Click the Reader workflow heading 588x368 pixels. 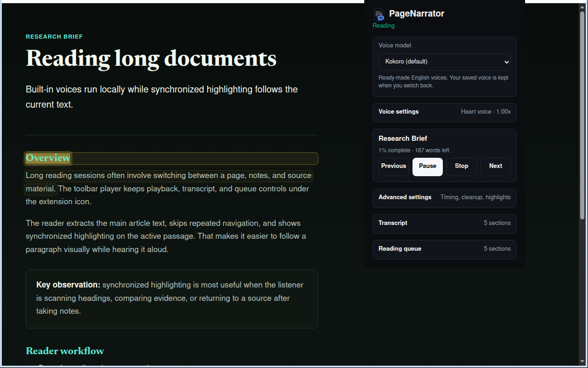(65, 351)
